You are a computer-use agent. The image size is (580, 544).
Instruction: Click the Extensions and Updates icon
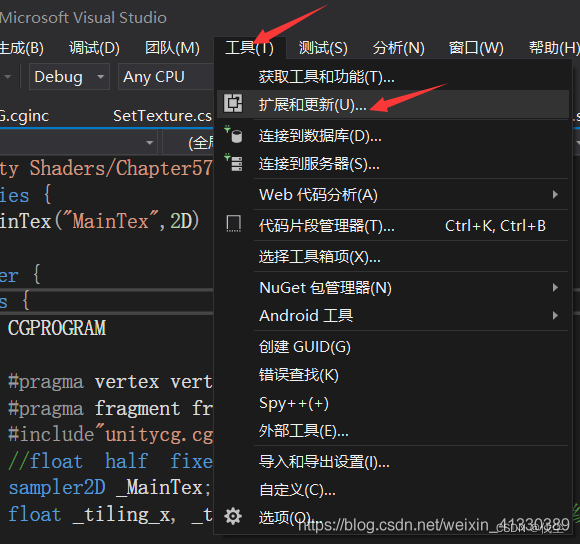click(233, 104)
